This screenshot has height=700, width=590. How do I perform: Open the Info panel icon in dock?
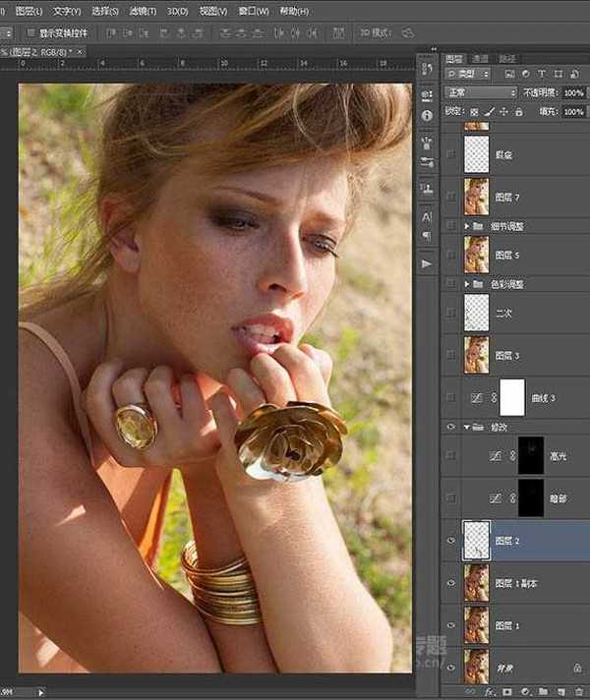[427, 115]
